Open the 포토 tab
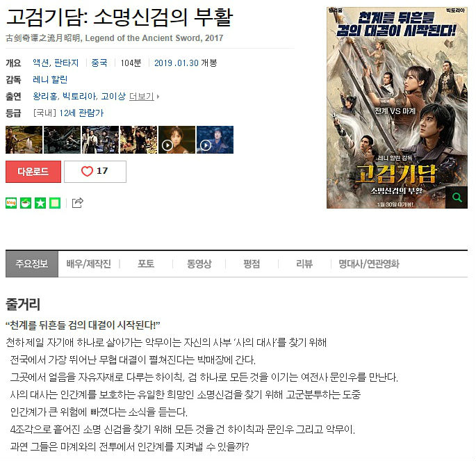476x461 pixels. click(146, 264)
